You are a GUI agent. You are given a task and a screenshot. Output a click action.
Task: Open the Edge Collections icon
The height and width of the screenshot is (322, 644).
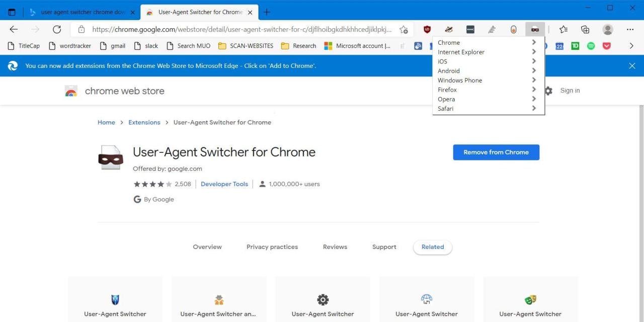[x=585, y=29]
